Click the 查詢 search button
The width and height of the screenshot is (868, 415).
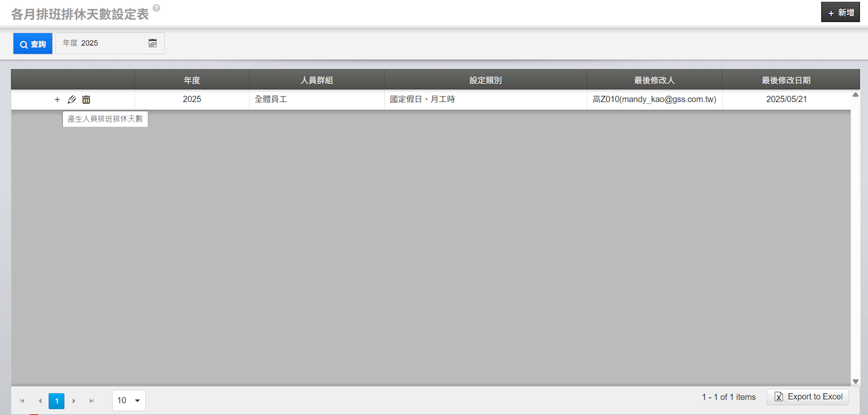pyautogui.click(x=33, y=44)
